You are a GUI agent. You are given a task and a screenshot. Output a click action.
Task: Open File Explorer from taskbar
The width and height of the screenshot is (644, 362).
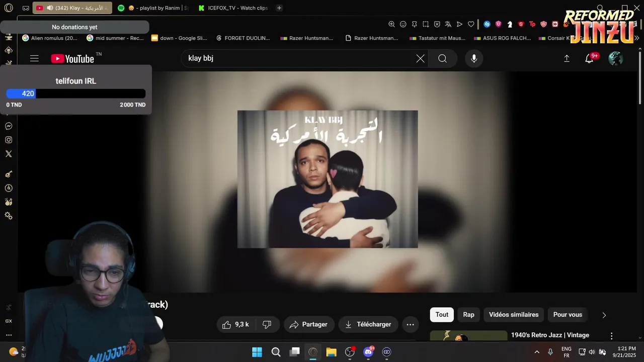331,352
